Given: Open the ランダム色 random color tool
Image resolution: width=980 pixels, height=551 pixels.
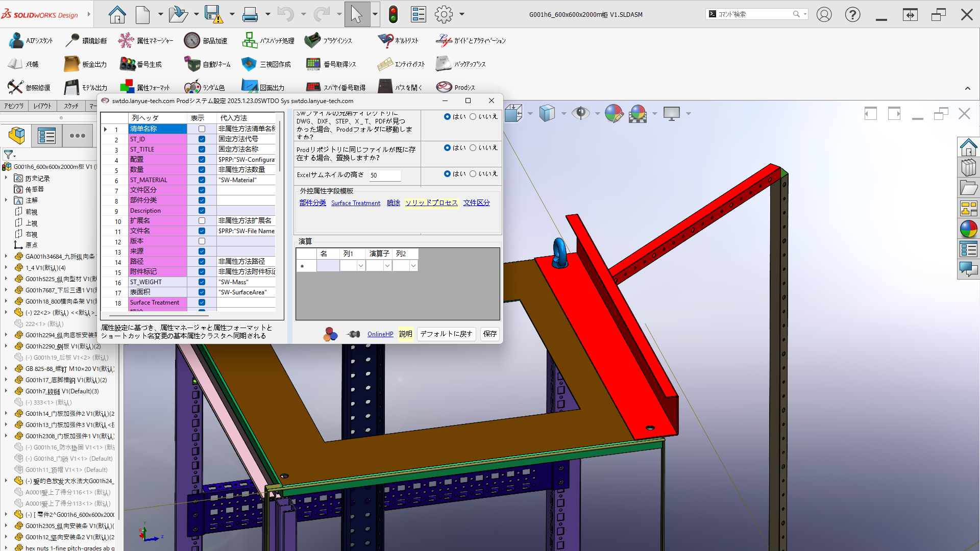Looking at the screenshot, I should tap(192, 88).
